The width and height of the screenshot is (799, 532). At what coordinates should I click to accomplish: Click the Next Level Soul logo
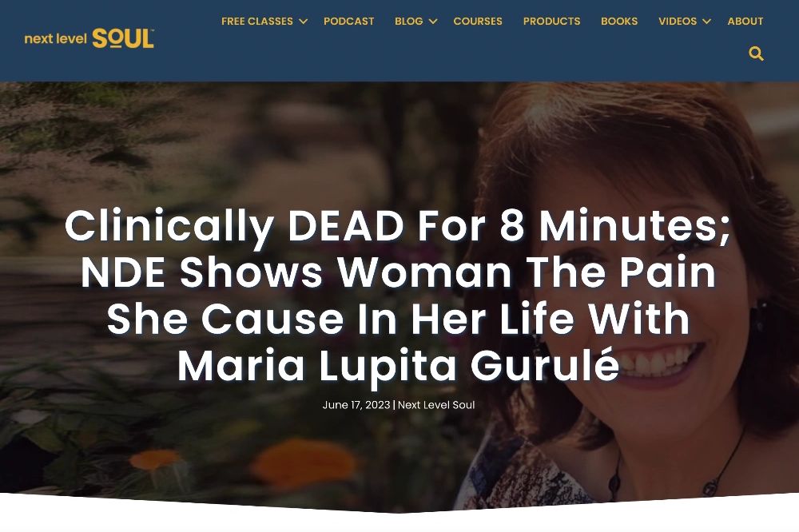pos(89,38)
